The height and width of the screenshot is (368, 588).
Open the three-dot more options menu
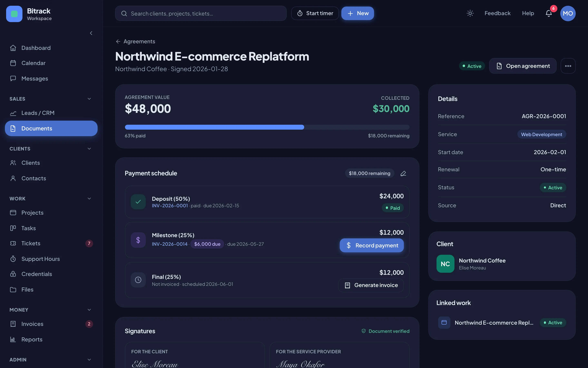pyautogui.click(x=568, y=66)
